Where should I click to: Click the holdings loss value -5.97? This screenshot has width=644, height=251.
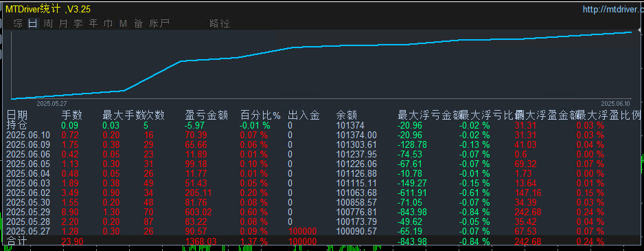pos(195,125)
